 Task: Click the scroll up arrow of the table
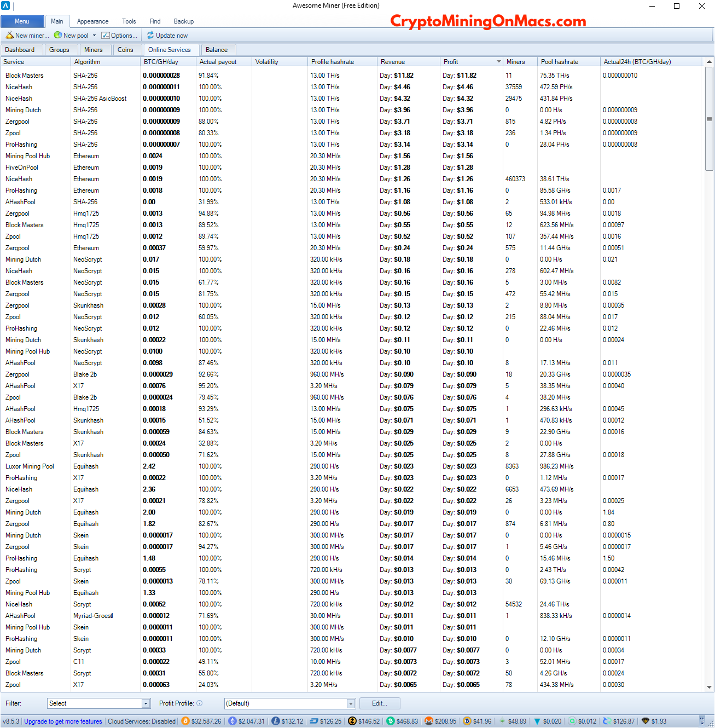[x=709, y=62]
